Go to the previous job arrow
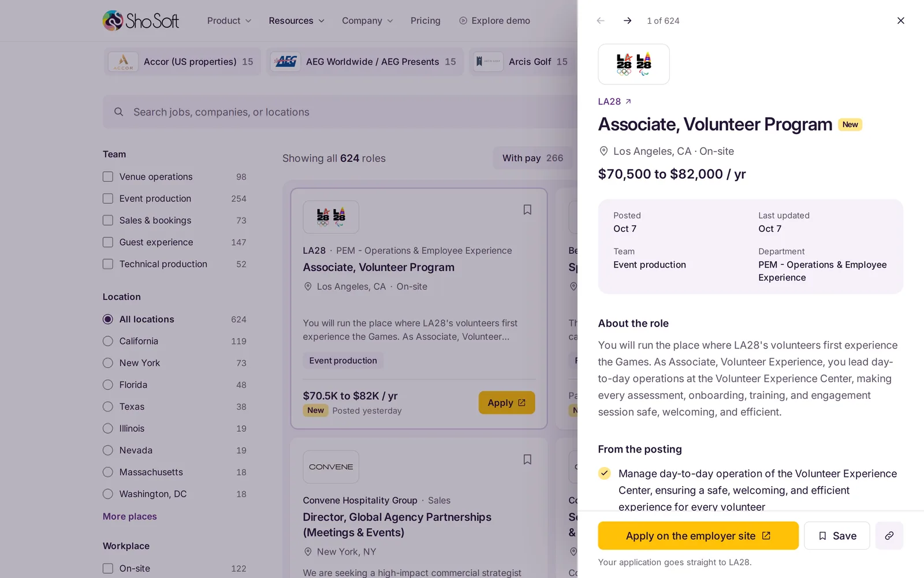Screen dimensions: 924x578 pyautogui.click(x=601, y=21)
